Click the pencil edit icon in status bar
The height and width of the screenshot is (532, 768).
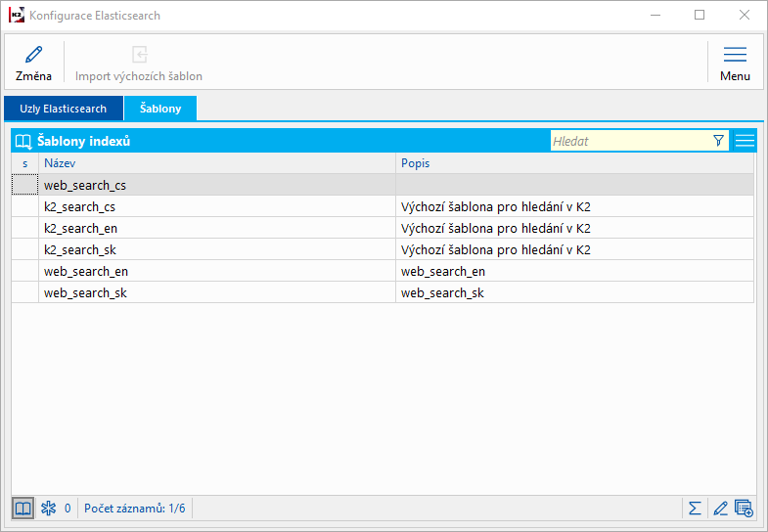click(x=720, y=509)
